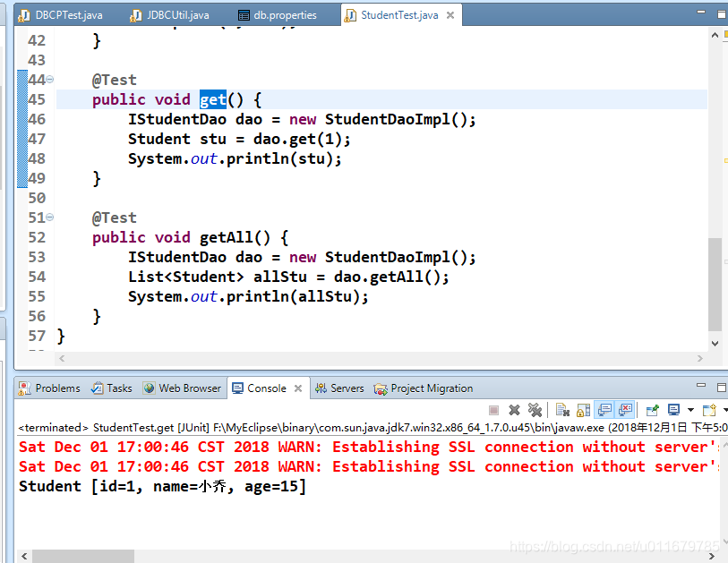Click the terminated StudentTest.get launch label
The image size is (728, 563).
[x=372, y=427]
